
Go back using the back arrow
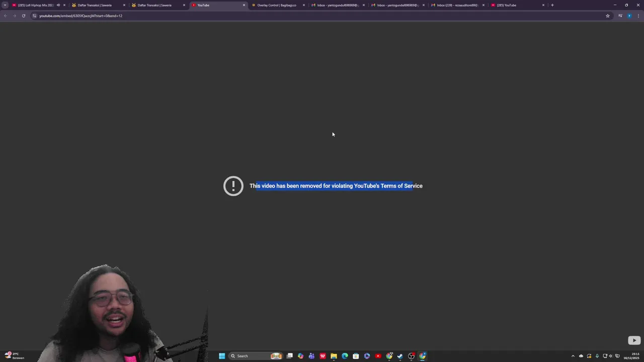click(x=5, y=16)
